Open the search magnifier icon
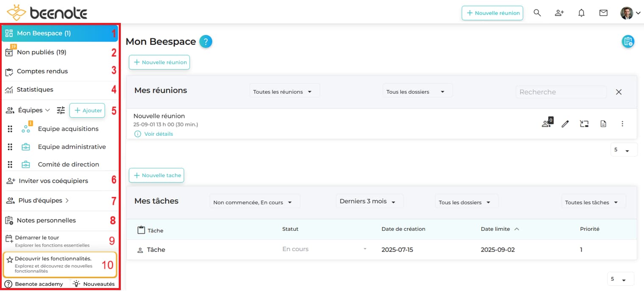This screenshot has height=291, width=644. coord(537,13)
